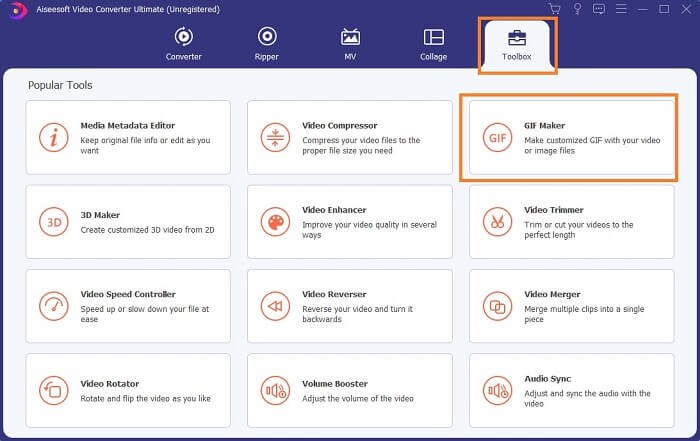Click the Video Merger overlapping squares icon
Viewport: 700px width, 441px height.
coord(497,306)
